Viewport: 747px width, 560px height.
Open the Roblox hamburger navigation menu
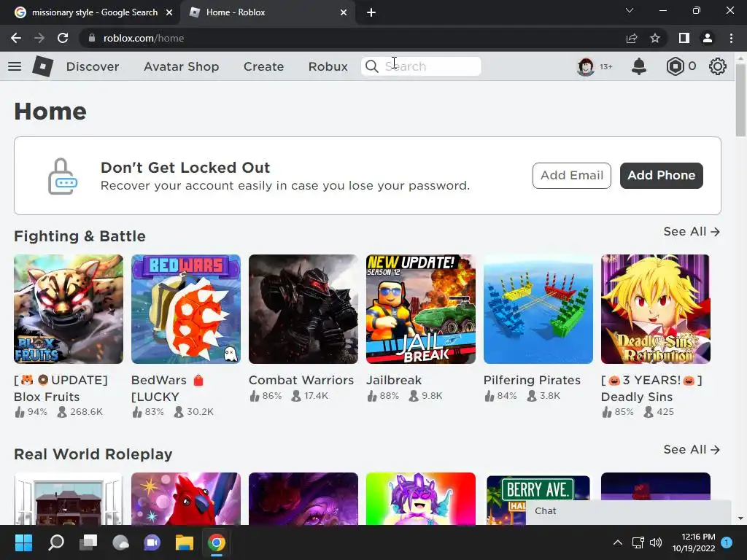[15, 66]
